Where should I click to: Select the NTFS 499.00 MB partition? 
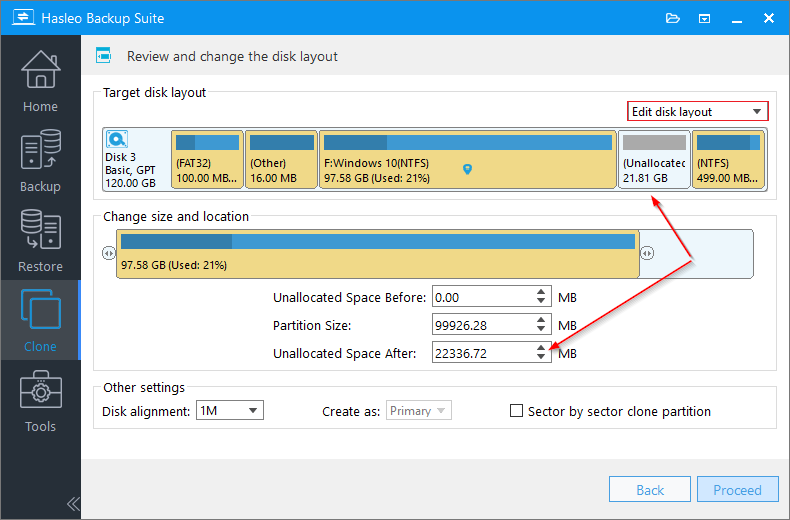click(x=729, y=159)
